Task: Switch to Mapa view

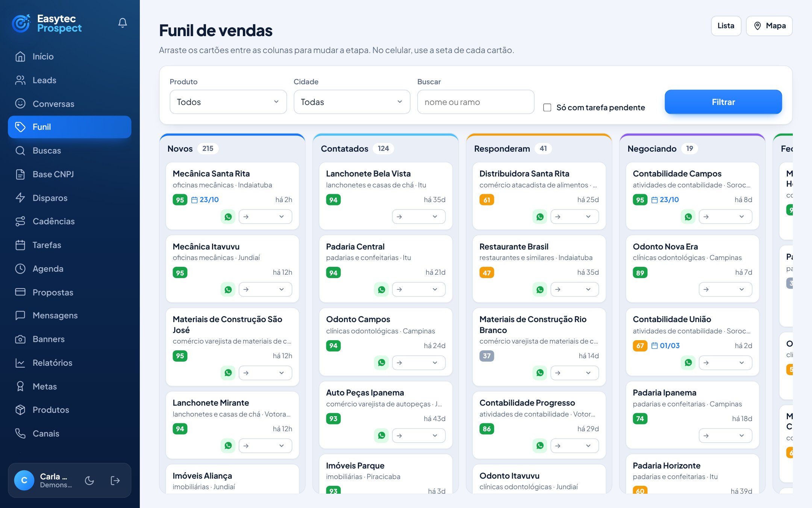Action: pyautogui.click(x=769, y=26)
